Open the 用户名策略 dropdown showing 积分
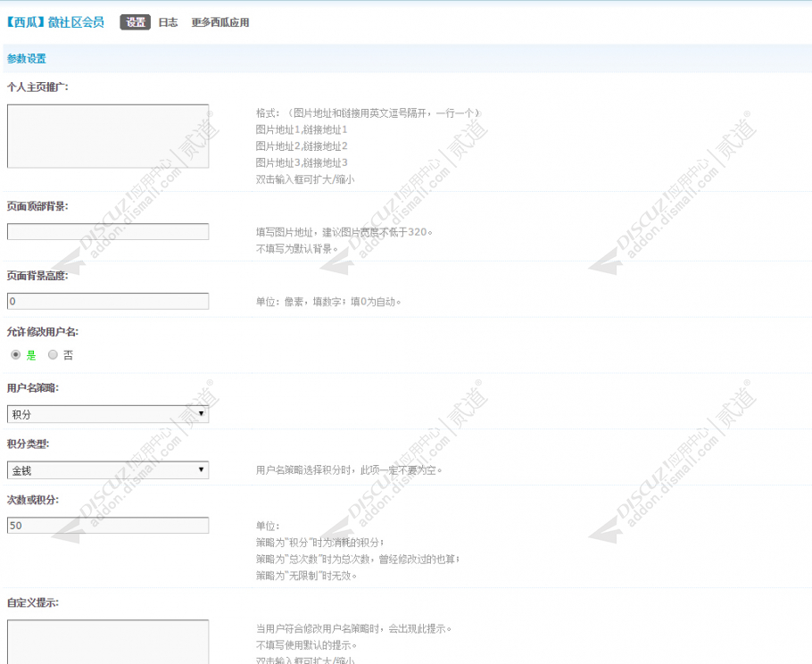Viewport: 812px width, 664px height. point(108,414)
